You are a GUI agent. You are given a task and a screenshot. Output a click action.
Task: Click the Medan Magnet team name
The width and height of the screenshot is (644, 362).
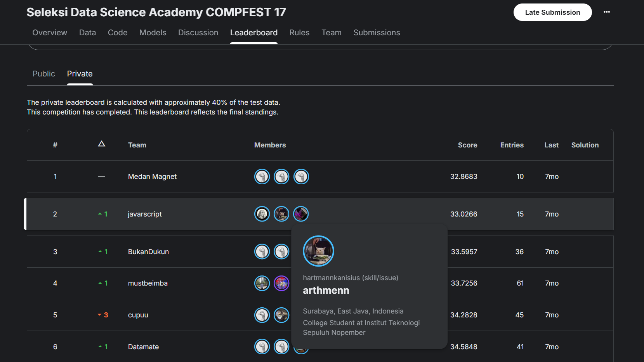pos(152,177)
